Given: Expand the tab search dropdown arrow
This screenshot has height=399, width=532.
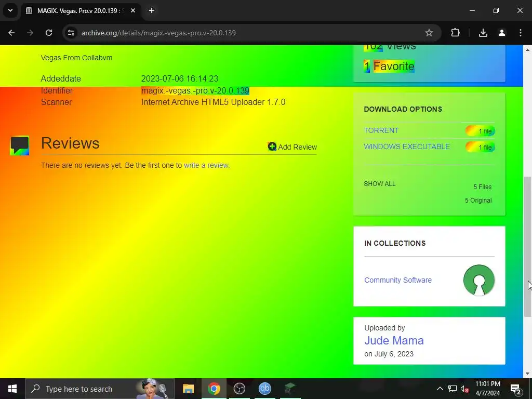Looking at the screenshot, I should [x=10, y=10].
